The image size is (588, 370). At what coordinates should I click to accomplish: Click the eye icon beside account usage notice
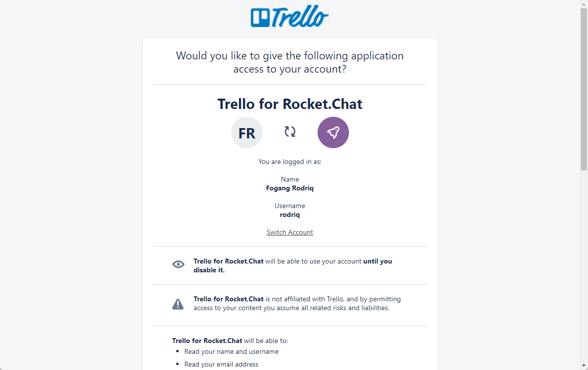point(178,264)
